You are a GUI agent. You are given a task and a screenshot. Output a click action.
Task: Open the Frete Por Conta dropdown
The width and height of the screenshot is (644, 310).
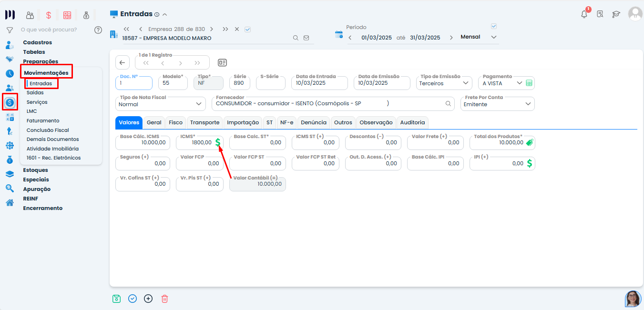pyautogui.click(x=528, y=104)
